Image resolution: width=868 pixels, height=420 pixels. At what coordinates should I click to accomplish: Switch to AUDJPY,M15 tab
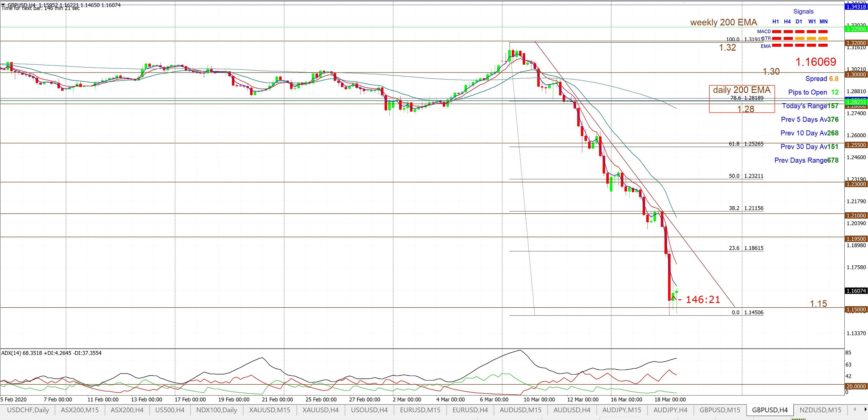tap(622, 410)
